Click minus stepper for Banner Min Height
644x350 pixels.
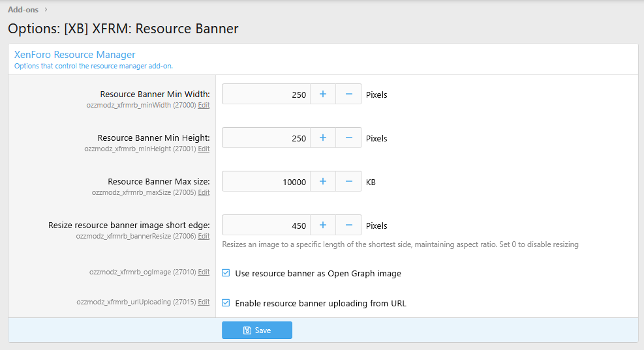[348, 138]
